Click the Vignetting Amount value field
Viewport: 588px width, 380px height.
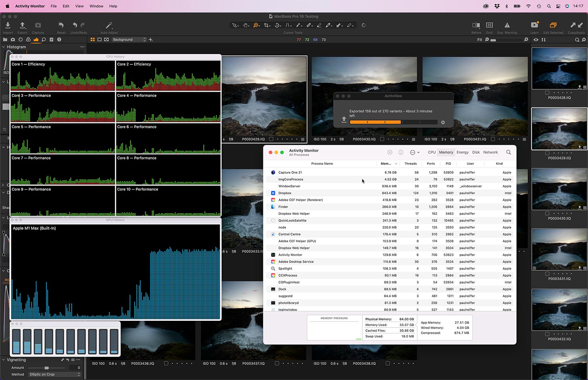(75, 368)
